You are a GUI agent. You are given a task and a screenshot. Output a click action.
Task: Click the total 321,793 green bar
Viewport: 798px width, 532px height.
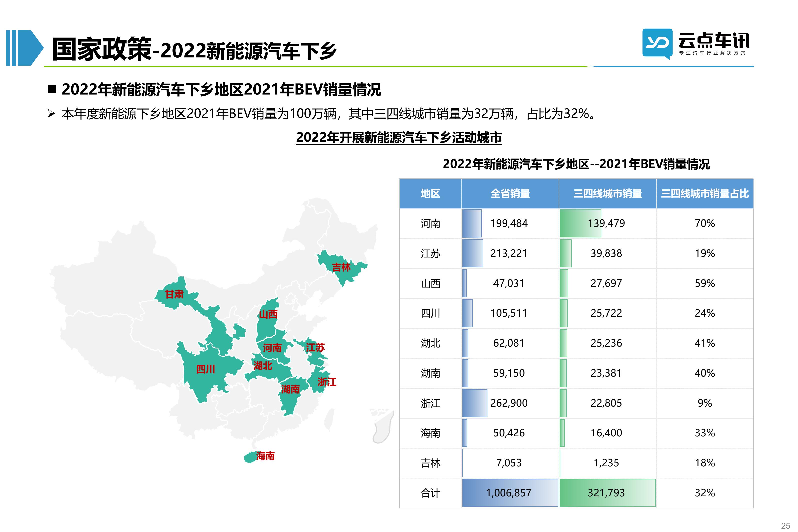coord(607,493)
